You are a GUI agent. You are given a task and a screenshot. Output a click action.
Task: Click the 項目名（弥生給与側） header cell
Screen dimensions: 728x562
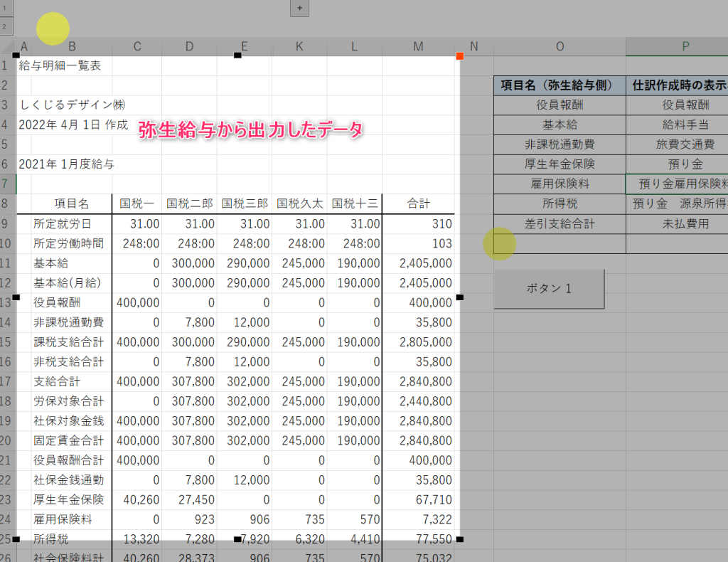coord(560,85)
